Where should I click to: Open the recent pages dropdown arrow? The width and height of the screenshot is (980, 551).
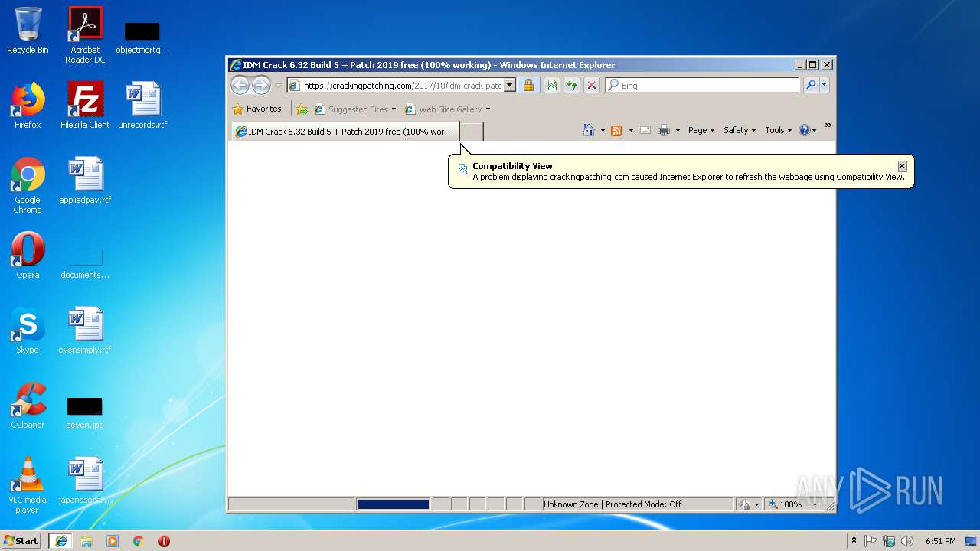tap(279, 86)
